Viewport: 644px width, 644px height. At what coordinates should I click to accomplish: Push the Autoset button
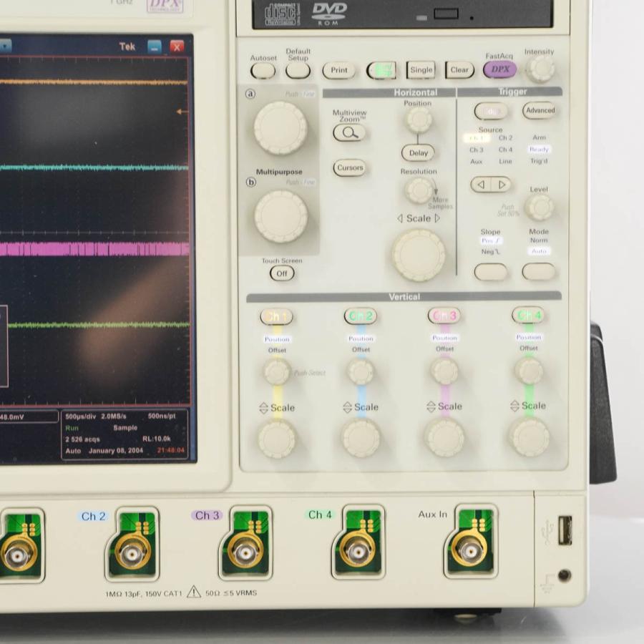(x=263, y=71)
